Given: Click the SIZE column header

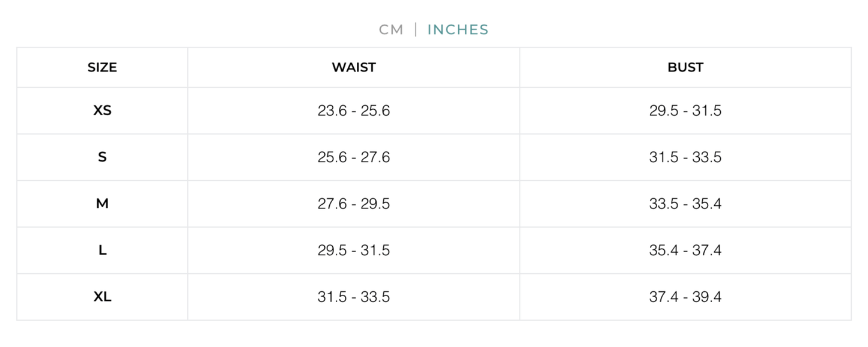Looking at the screenshot, I should pos(102,67).
